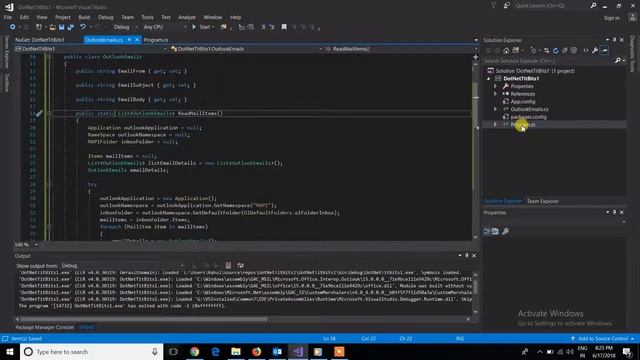640x360 pixels.
Task: Click the Output panel horizontal scrollbar
Action: coord(144,319)
